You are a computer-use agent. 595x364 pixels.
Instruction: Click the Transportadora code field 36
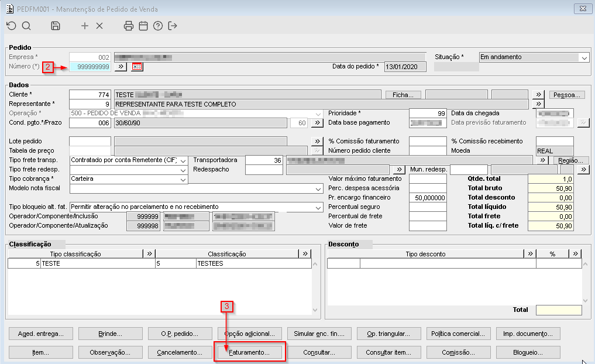(264, 160)
